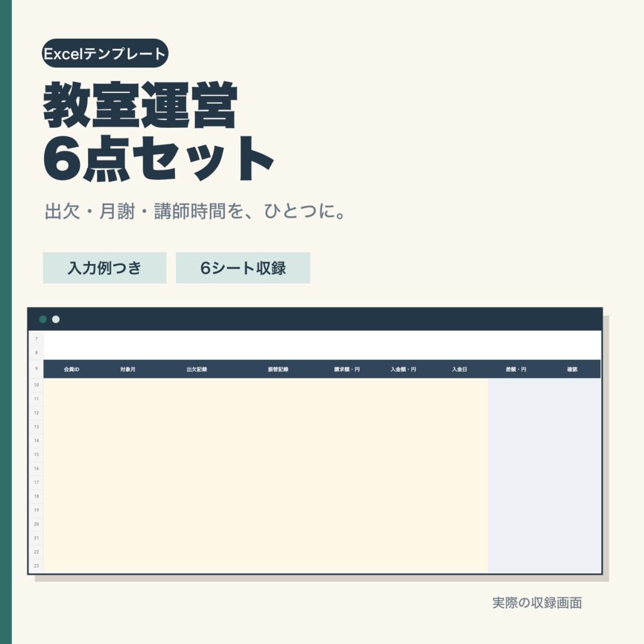
Task: Select the 会員ID column header
Action: pos(72,369)
